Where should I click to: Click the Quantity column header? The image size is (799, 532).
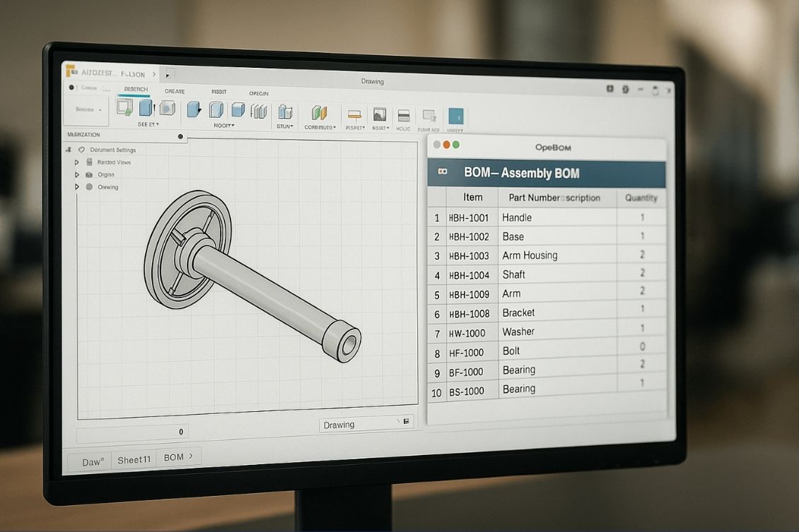[x=641, y=198]
